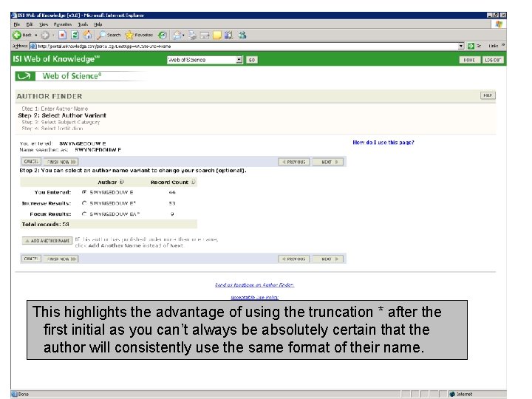The height and width of the screenshot is (399, 532).
Task: Click the Add Another Name button
Action: coord(47,241)
